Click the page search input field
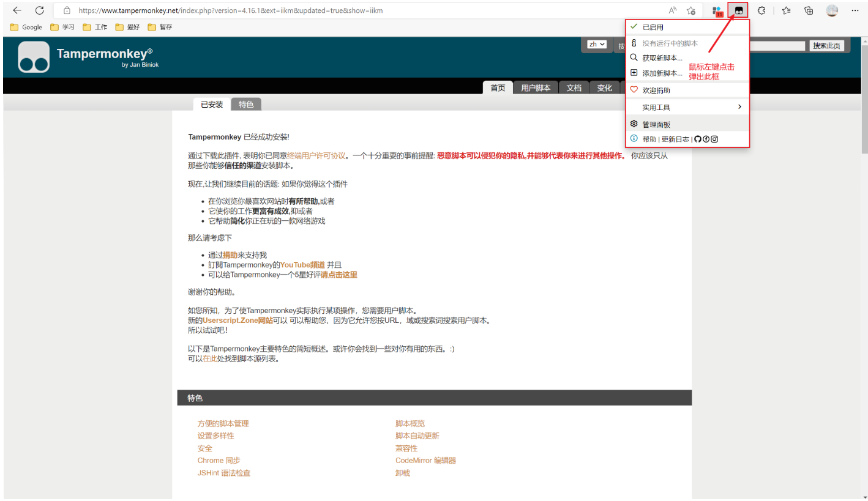 [x=777, y=46]
